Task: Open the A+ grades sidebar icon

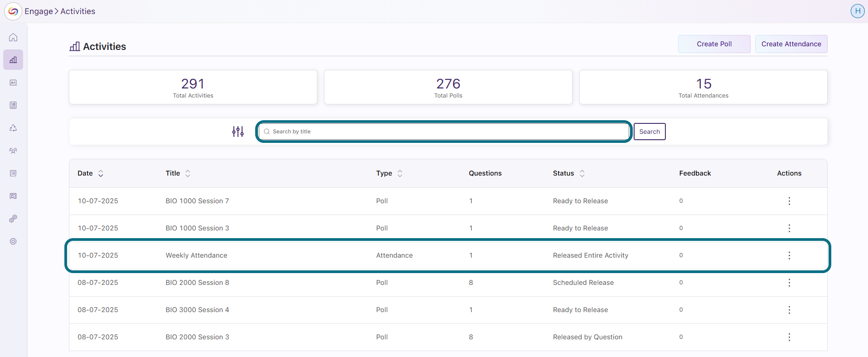Action: click(x=13, y=83)
